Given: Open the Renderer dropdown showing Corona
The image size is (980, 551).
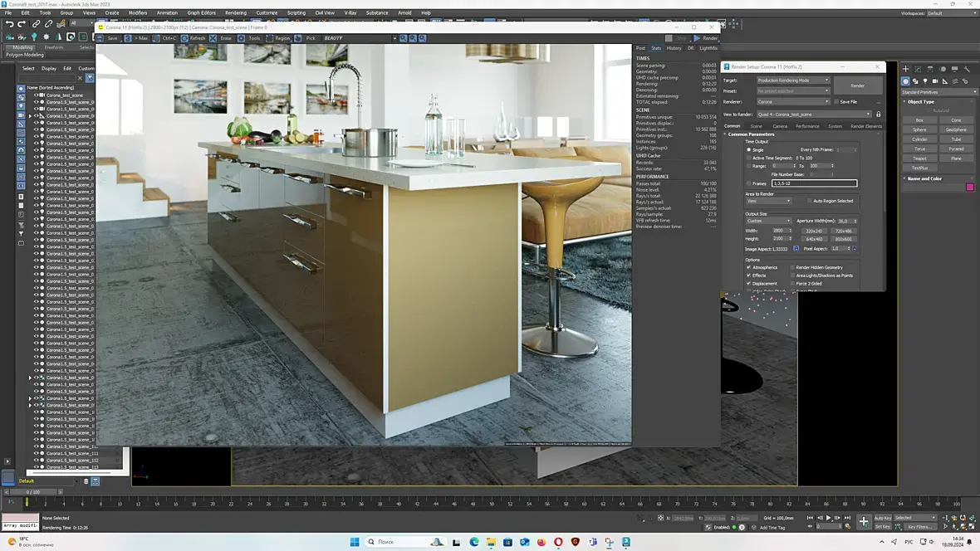Looking at the screenshot, I should [793, 102].
